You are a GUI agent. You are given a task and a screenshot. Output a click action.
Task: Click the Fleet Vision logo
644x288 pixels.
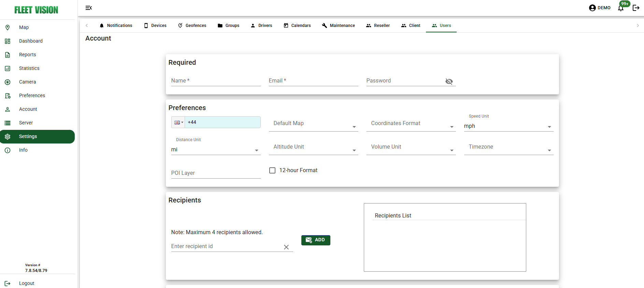point(37,10)
